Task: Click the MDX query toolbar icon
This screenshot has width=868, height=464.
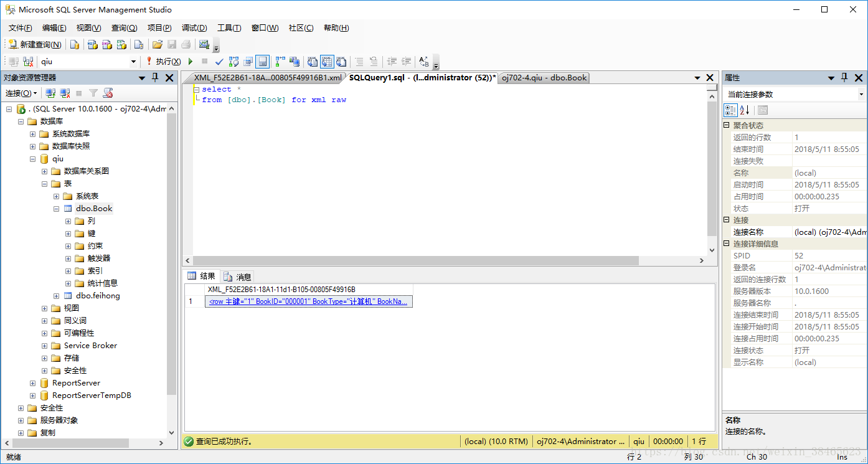Action: 92,44
